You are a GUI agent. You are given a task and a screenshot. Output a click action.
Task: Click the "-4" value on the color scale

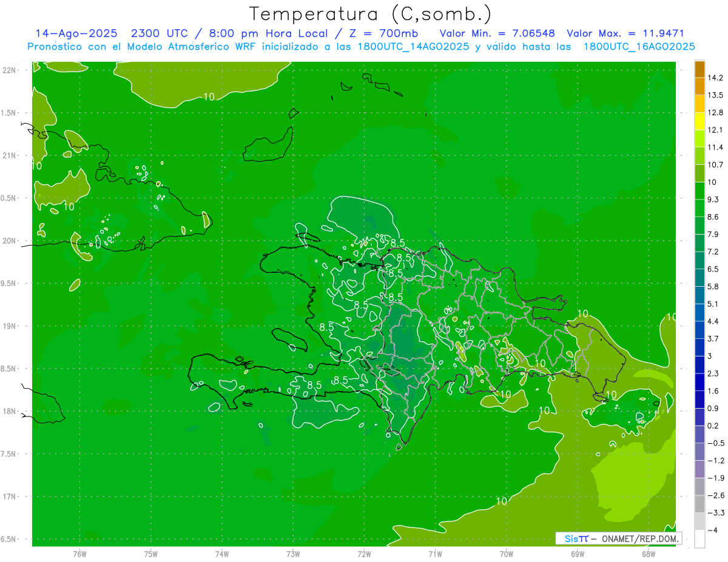click(x=712, y=530)
